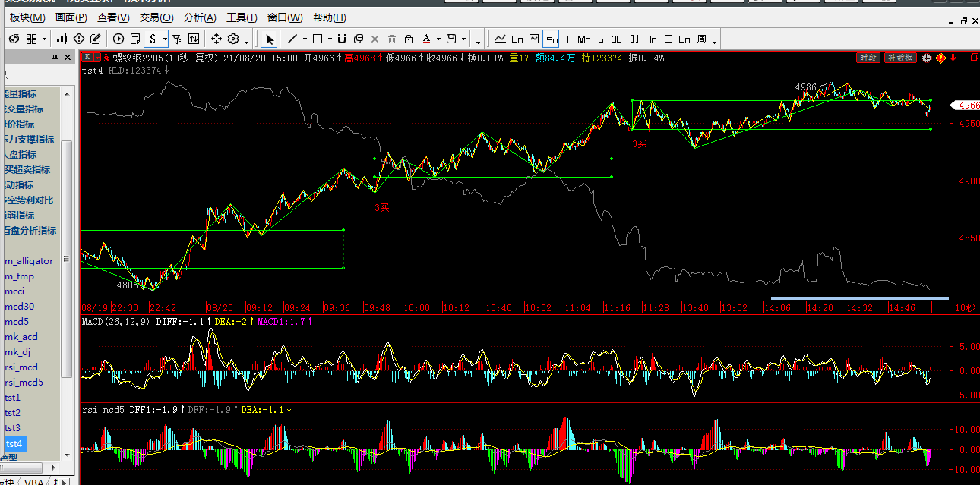The image size is (980, 485).
Task: Open the 查看(V) menu
Action: (113, 17)
